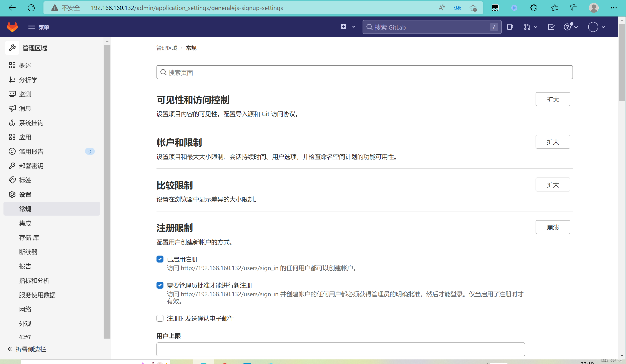Image resolution: width=626 pixels, height=364 pixels.
Task: Open browser collections icon
Action: [574, 8]
